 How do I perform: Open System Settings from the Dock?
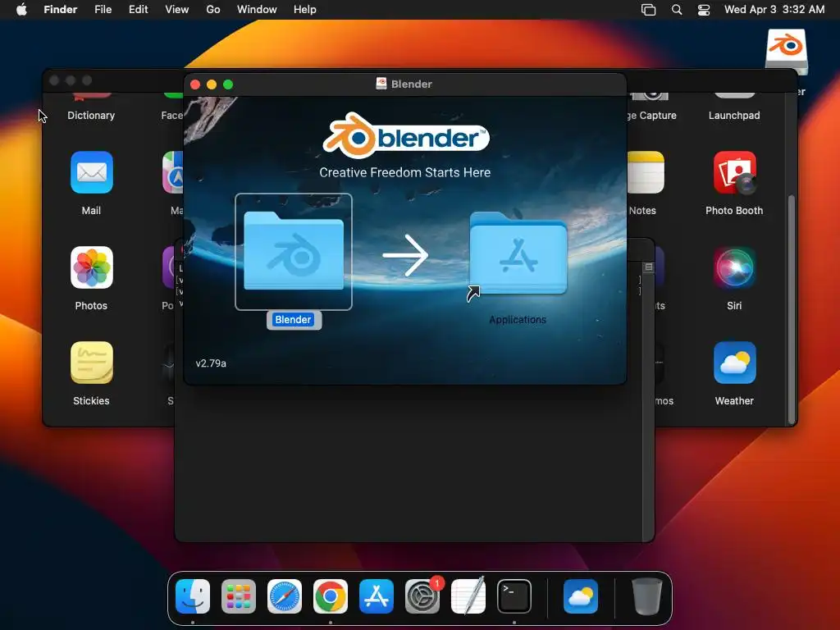point(422,596)
